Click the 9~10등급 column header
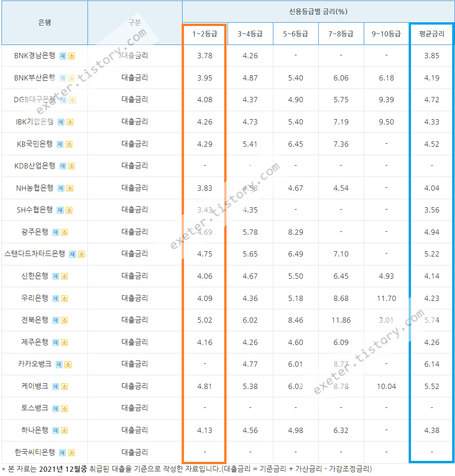455x476 pixels. tap(386, 34)
